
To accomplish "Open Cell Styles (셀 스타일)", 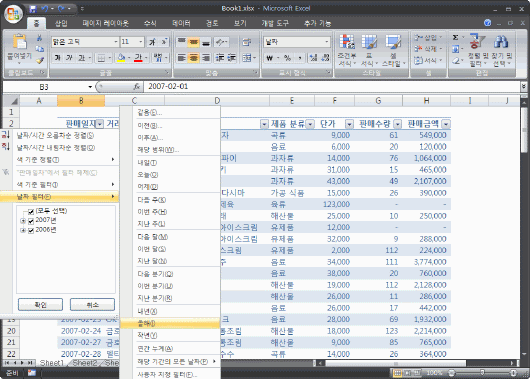I will tap(393, 50).
